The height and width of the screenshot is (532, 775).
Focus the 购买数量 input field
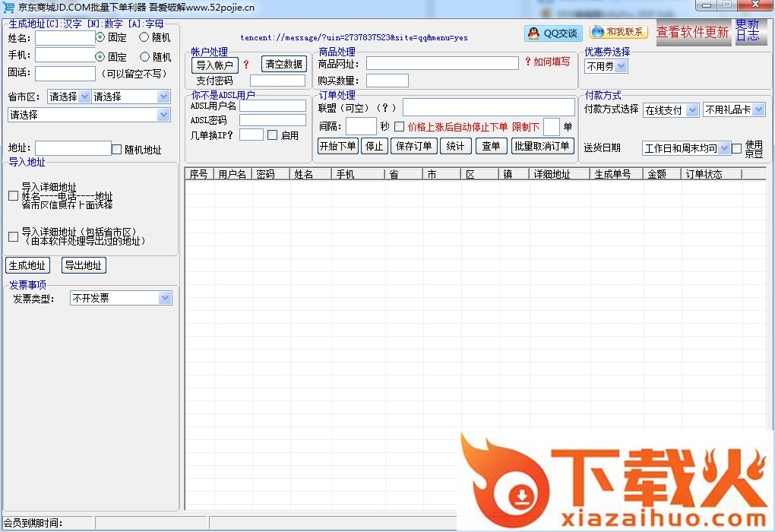[387, 81]
